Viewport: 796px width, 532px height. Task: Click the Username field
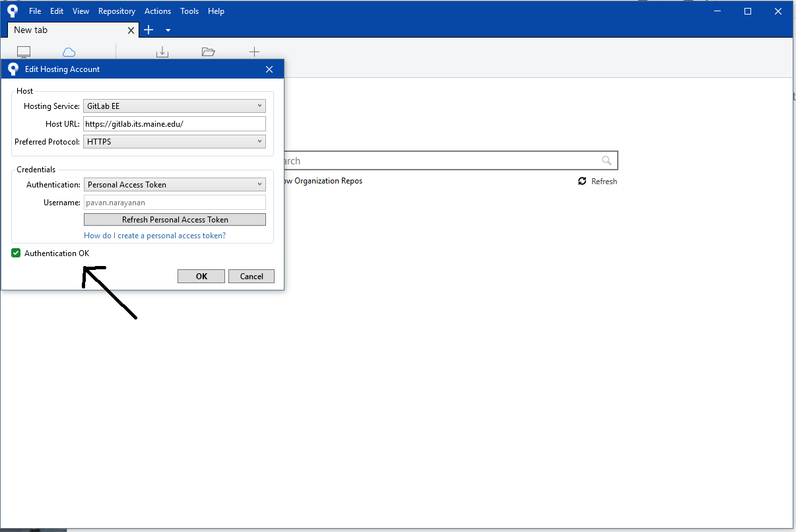pyautogui.click(x=175, y=203)
